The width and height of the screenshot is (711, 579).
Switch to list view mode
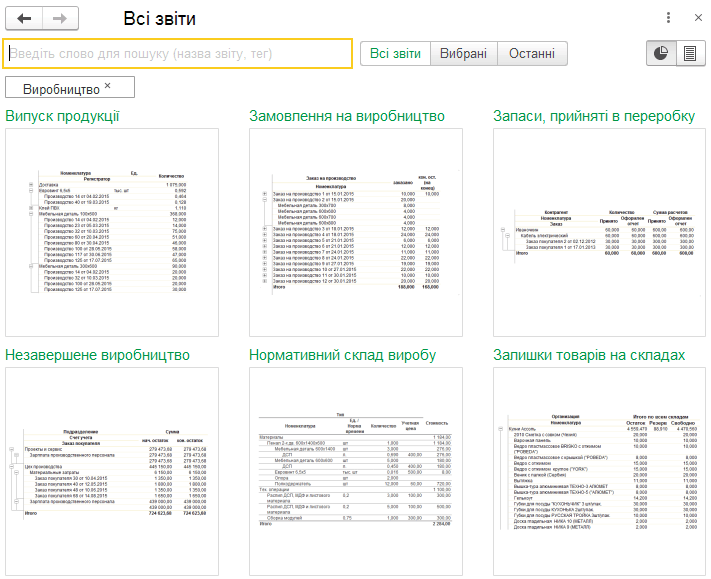pos(690,54)
